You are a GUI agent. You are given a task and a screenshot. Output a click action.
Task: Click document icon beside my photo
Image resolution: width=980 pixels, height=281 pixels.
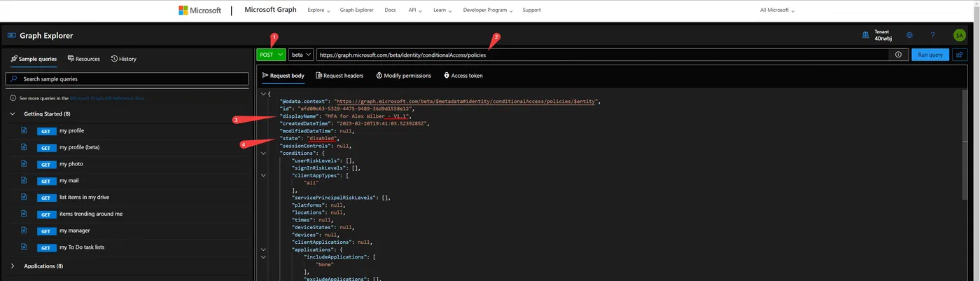(24, 164)
